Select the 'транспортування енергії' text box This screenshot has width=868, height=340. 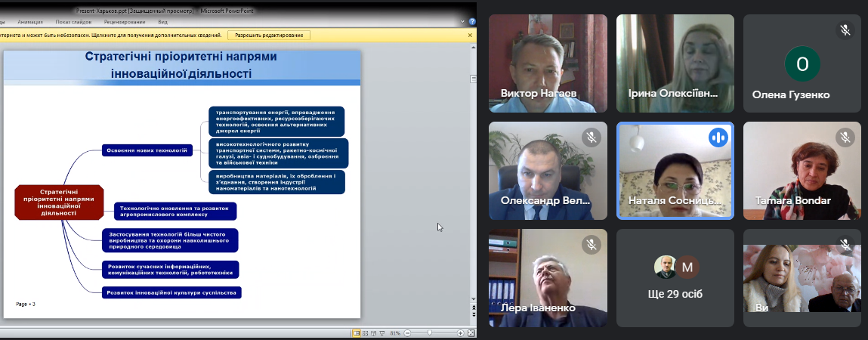pyautogui.click(x=276, y=122)
